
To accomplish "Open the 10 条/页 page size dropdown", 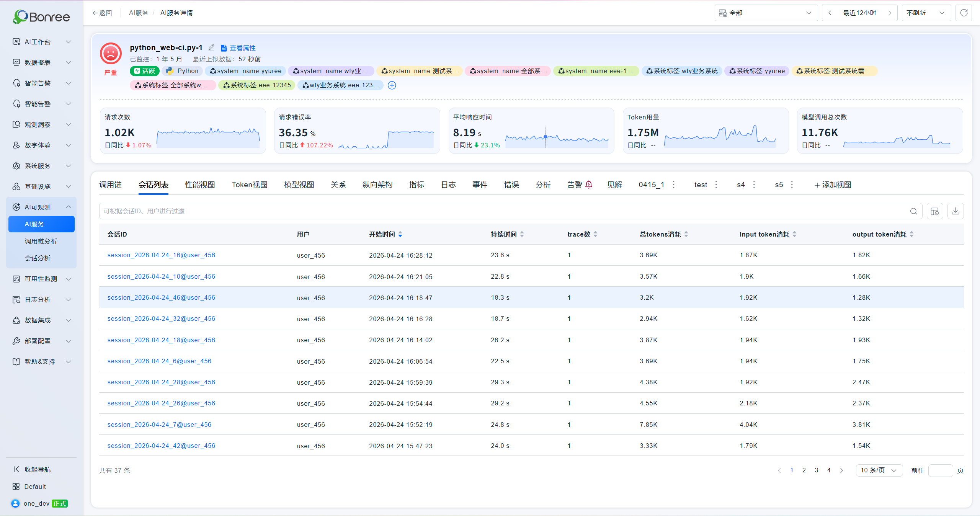I will click(x=879, y=470).
